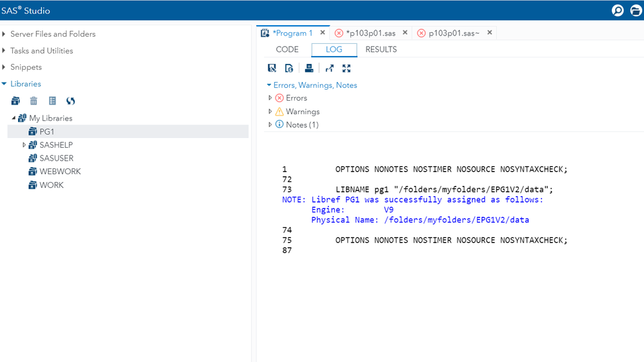The height and width of the screenshot is (362, 644).
Task: Expand the Warnings section
Action: 270,112
